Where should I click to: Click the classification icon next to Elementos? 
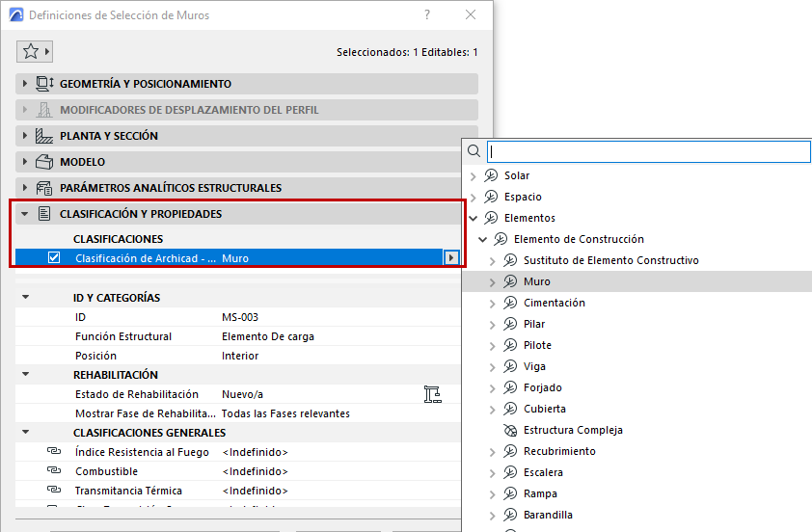(491, 218)
